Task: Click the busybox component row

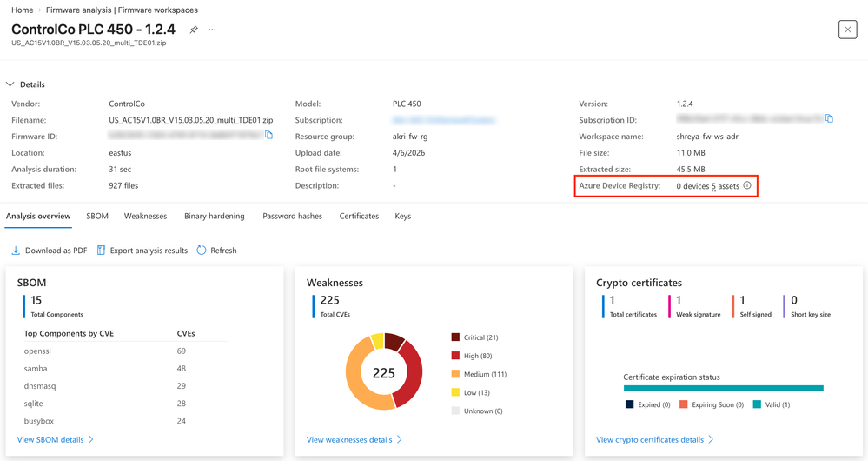Action: pos(126,421)
